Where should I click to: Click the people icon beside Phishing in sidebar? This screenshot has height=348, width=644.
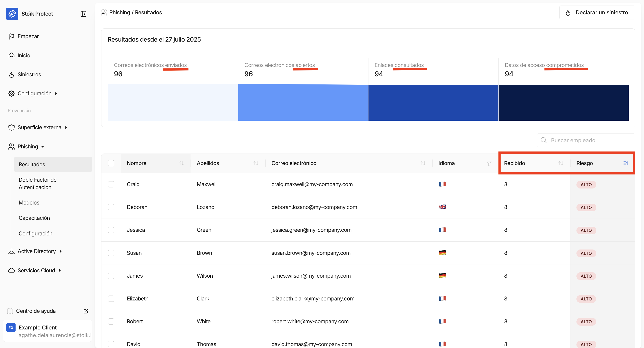pos(11,147)
